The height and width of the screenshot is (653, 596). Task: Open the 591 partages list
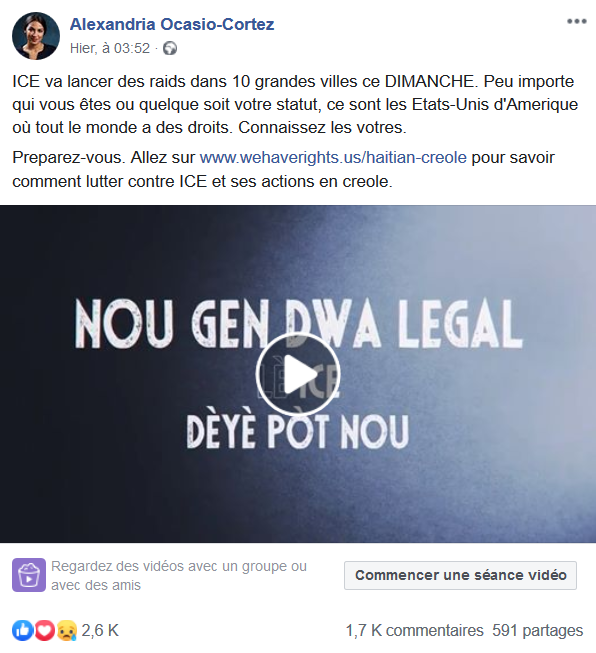tap(538, 631)
